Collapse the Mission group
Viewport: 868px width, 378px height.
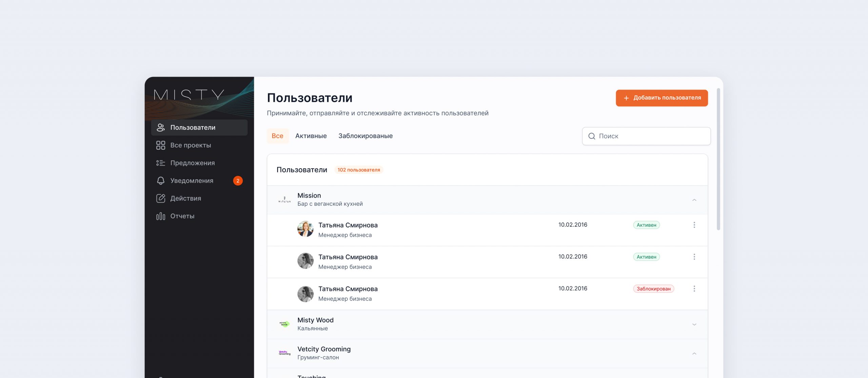[x=694, y=200]
